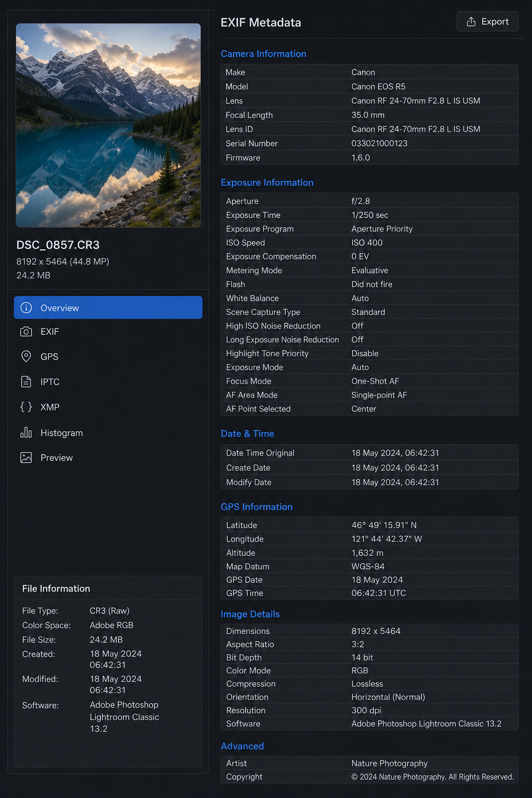Select the Focal Length value 35.0 mm
The width and height of the screenshot is (532, 798).
[x=368, y=115]
